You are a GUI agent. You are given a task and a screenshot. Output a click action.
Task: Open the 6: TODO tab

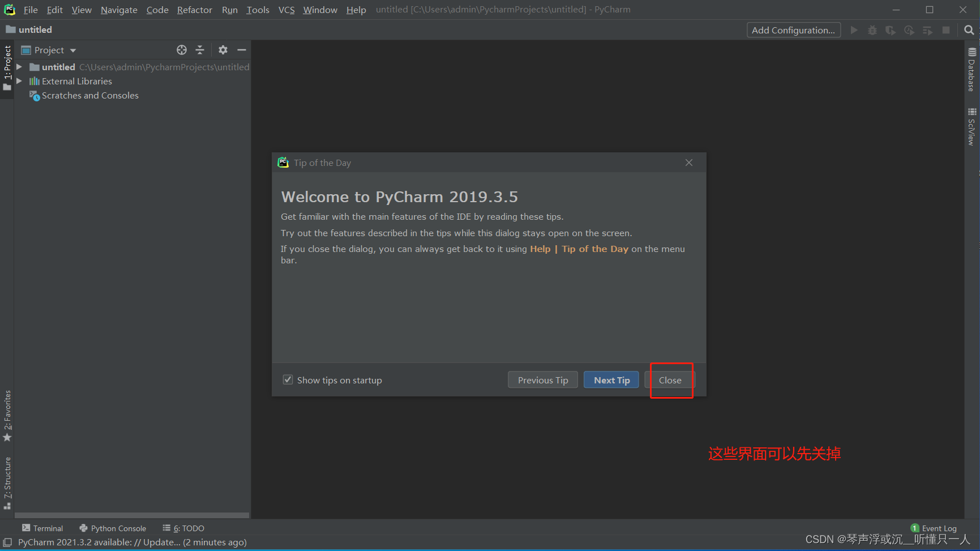point(183,528)
